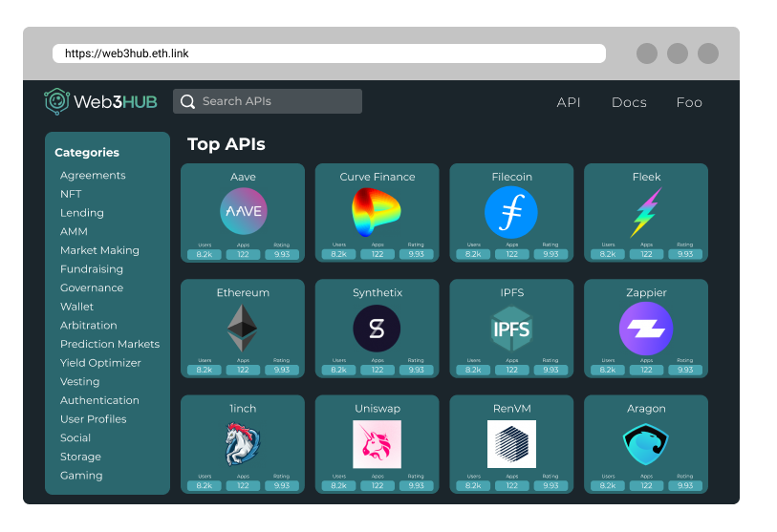Click the Zappier card title
The image size is (777, 532).
coord(646,293)
